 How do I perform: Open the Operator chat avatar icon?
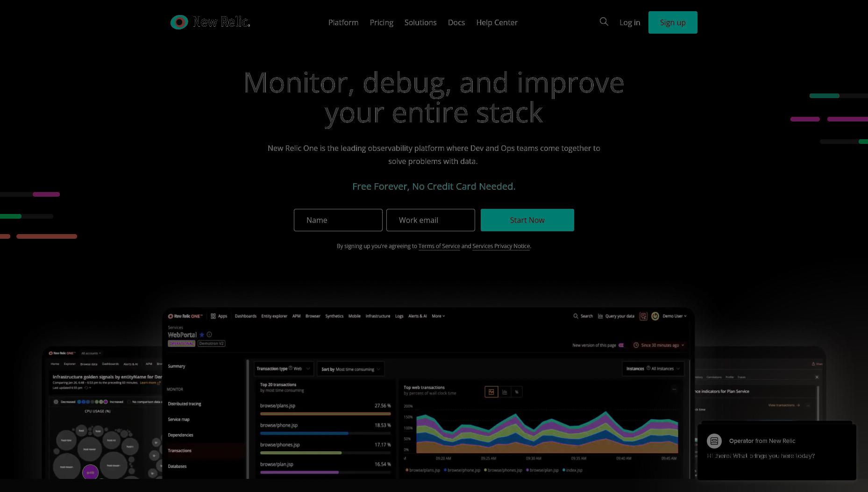pyautogui.click(x=714, y=441)
